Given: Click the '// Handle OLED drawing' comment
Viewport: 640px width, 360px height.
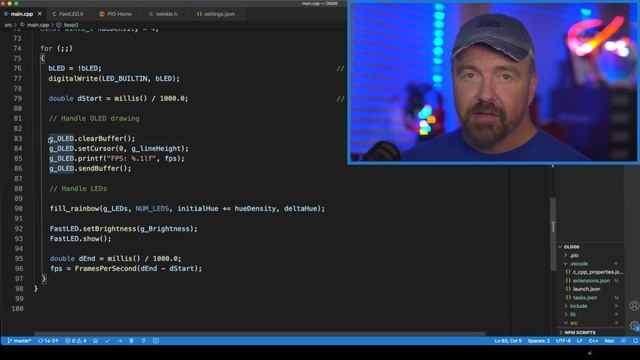Looking at the screenshot, I should pos(94,118).
